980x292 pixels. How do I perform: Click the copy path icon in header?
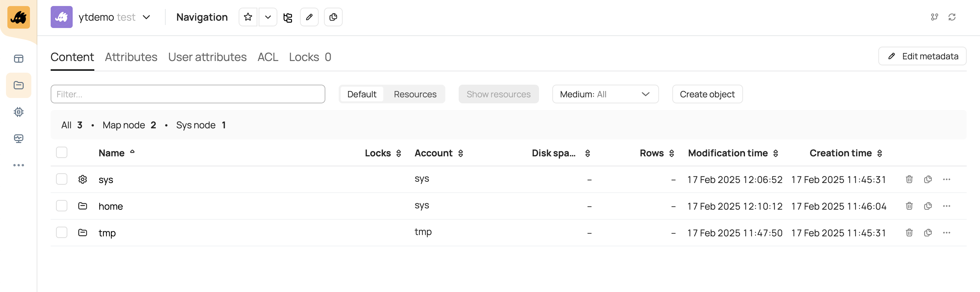coord(333,17)
